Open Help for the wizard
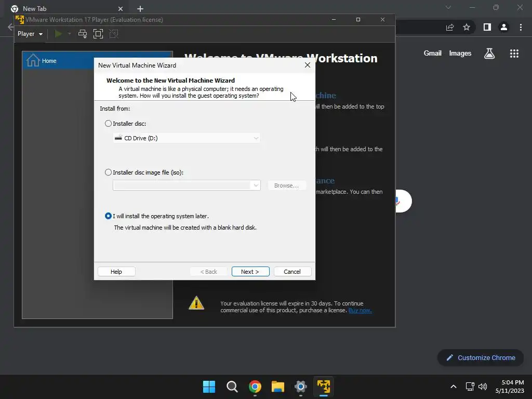This screenshot has width=532, height=399. [116, 272]
